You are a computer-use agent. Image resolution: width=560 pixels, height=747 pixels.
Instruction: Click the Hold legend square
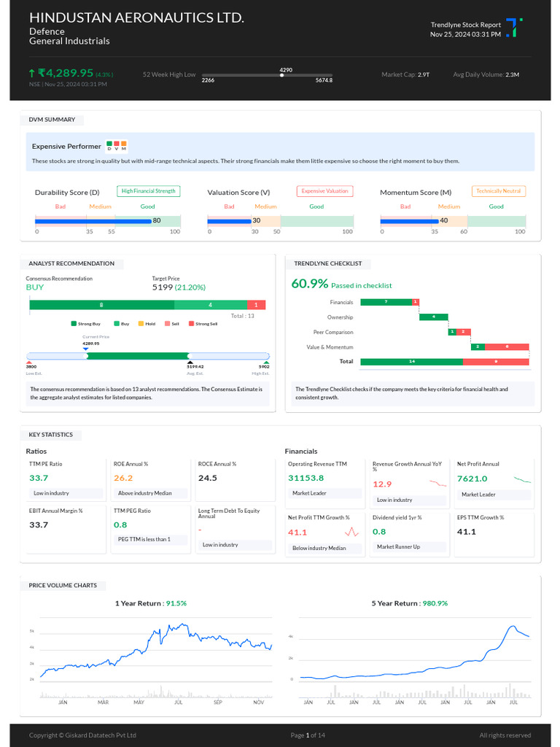(141, 323)
